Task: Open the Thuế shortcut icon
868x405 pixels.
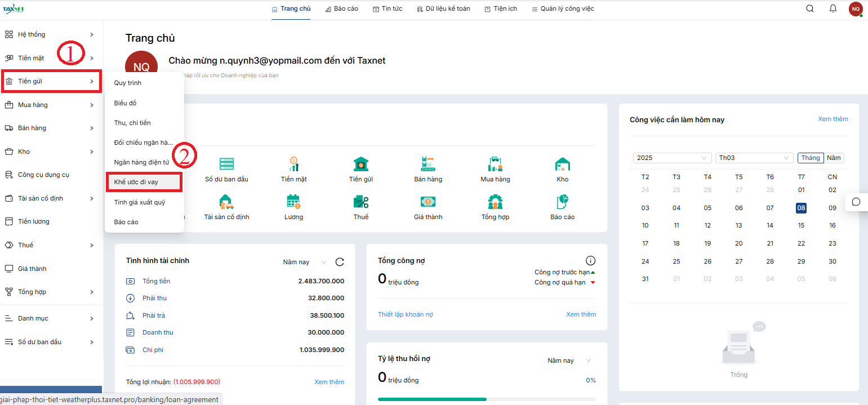Action: pyautogui.click(x=360, y=202)
